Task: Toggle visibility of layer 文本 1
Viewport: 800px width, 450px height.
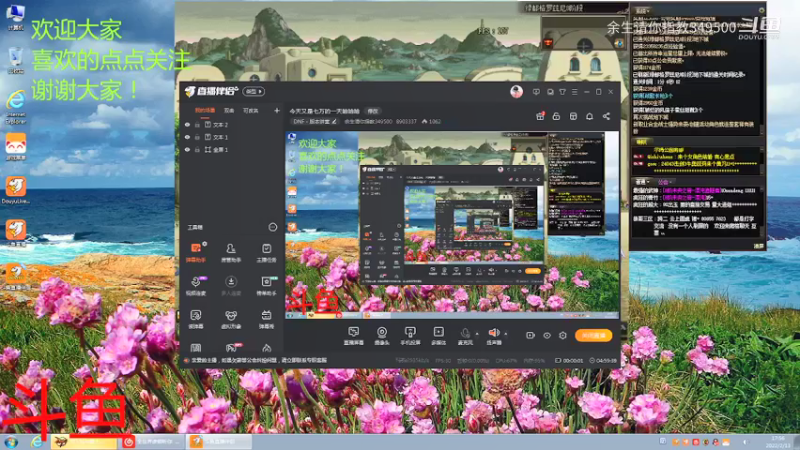Action: [x=187, y=137]
